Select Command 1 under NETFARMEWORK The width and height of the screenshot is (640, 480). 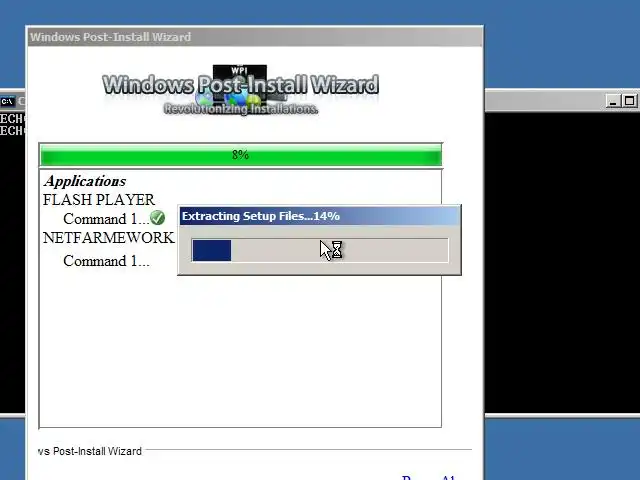pyautogui.click(x=106, y=261)
